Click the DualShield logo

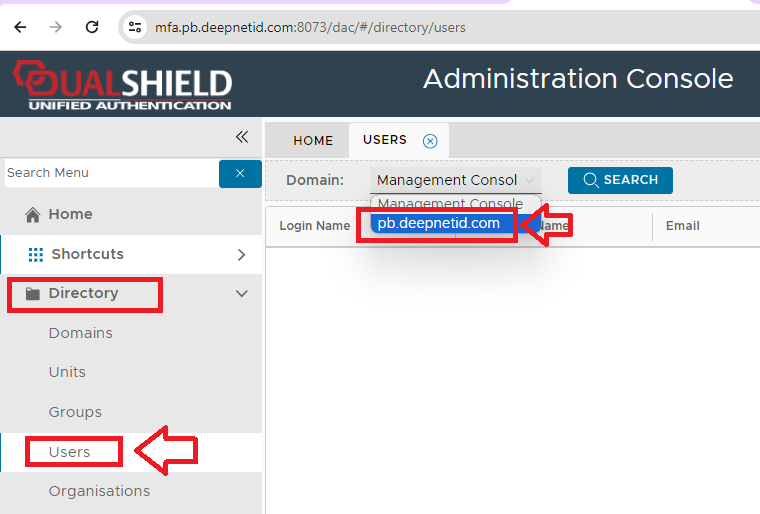coord(122,85)
